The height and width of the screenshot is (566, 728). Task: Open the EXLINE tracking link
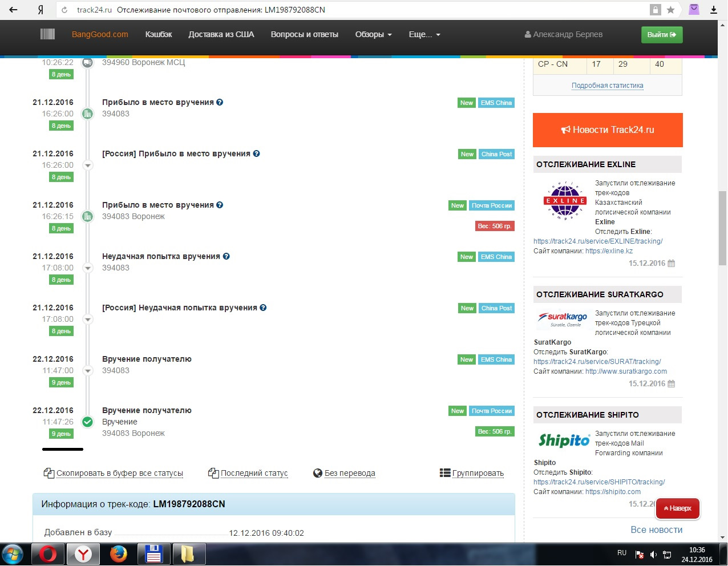click(x=598, y=241)
